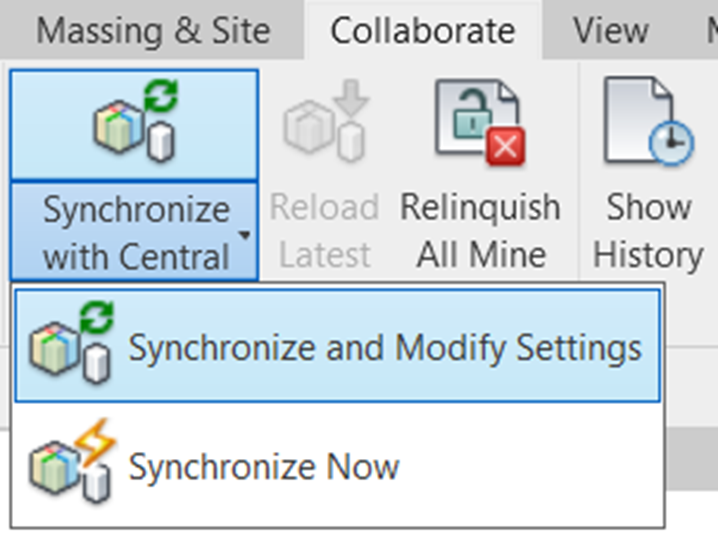The width and height of the screenshot is (718, 534).
Task: Click the Relinquish All Mine text label
Action: (x=481, y=231)
